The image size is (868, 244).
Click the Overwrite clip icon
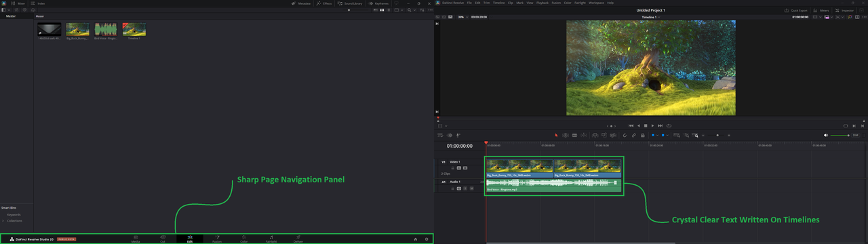tap(604, 135)
